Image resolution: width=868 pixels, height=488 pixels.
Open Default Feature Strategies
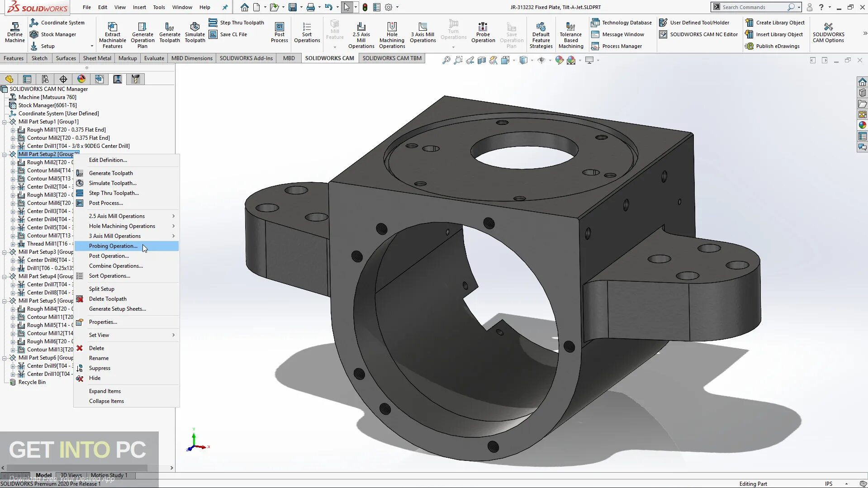[x=541, y=34]
